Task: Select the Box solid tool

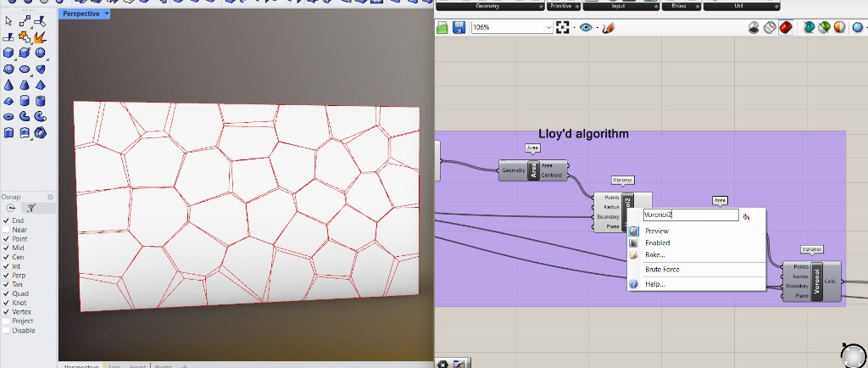Action: [x=8, y=53]
